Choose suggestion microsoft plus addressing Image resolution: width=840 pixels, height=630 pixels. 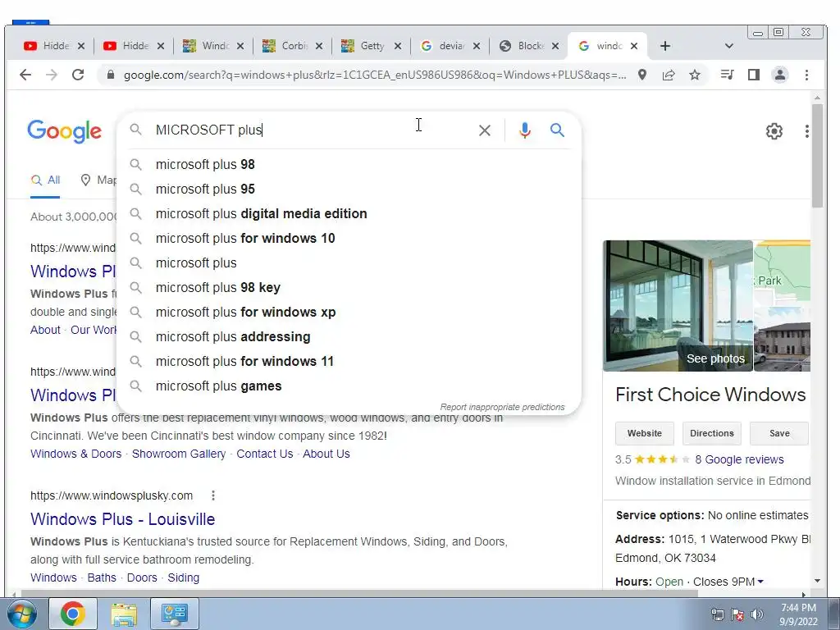tap(349, 337)
